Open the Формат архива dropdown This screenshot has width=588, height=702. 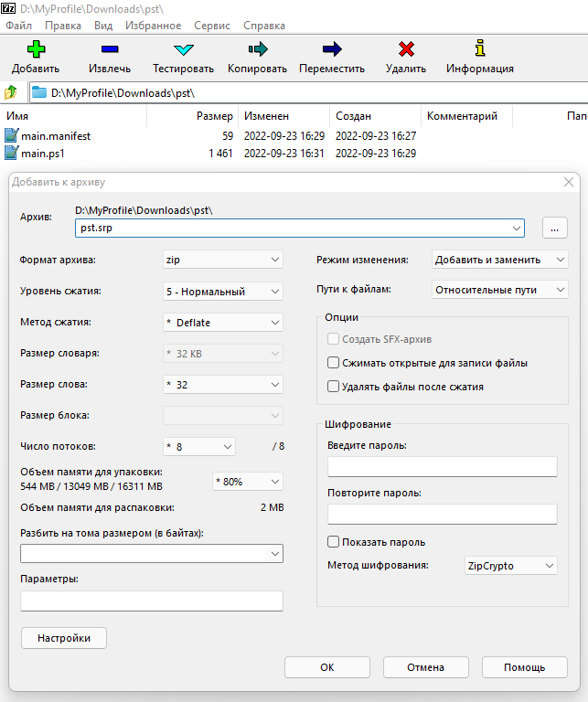(x=222, y=261)
